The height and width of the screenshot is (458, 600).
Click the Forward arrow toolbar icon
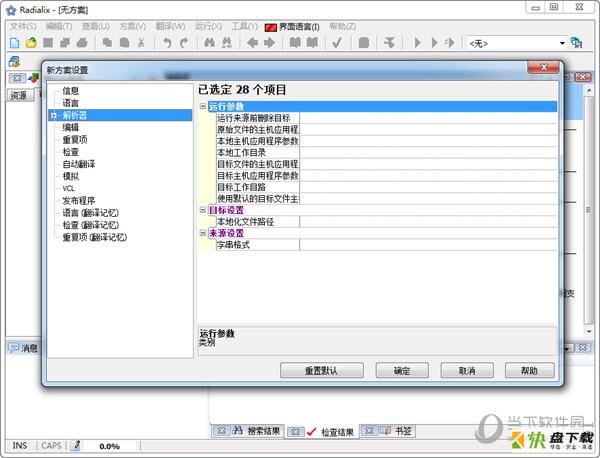click(x=269, y=42)
